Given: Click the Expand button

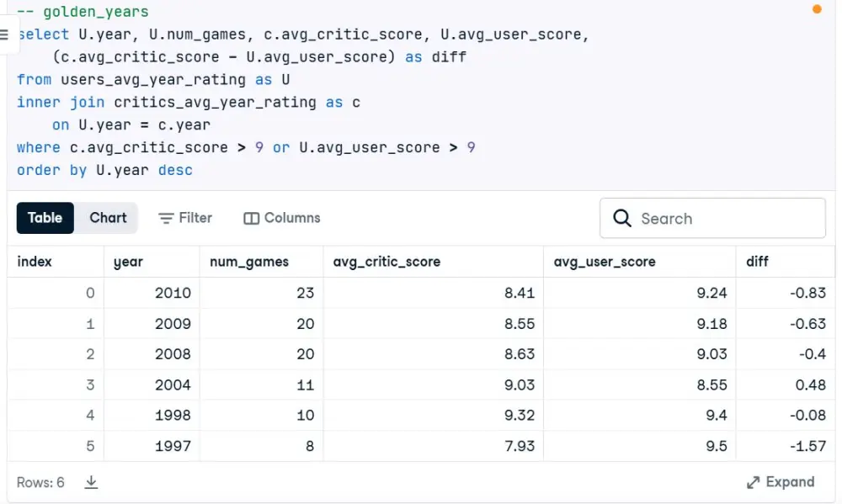Looking at the screenshot, I should point(781,481).
